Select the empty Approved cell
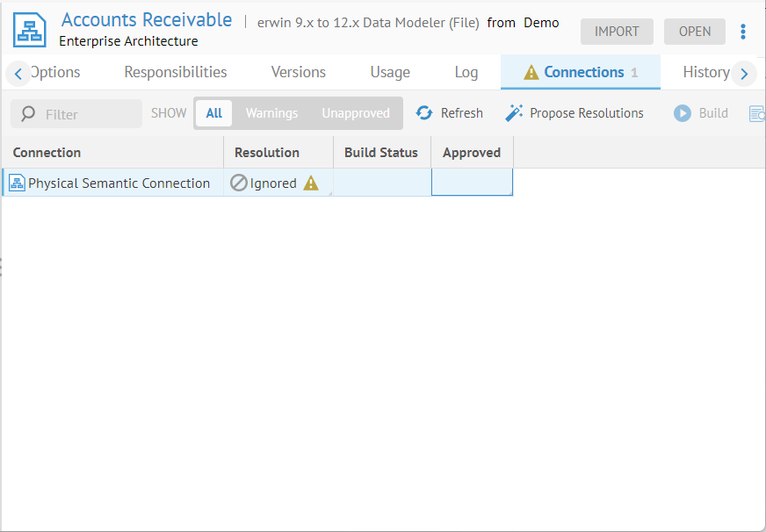 coord(472,183)
